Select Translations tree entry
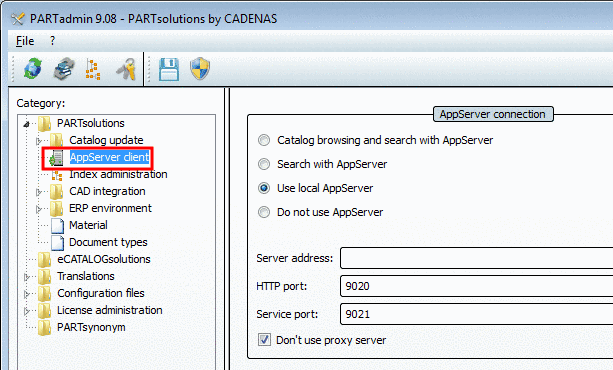613x370 pixels. (x=86, y=276)
